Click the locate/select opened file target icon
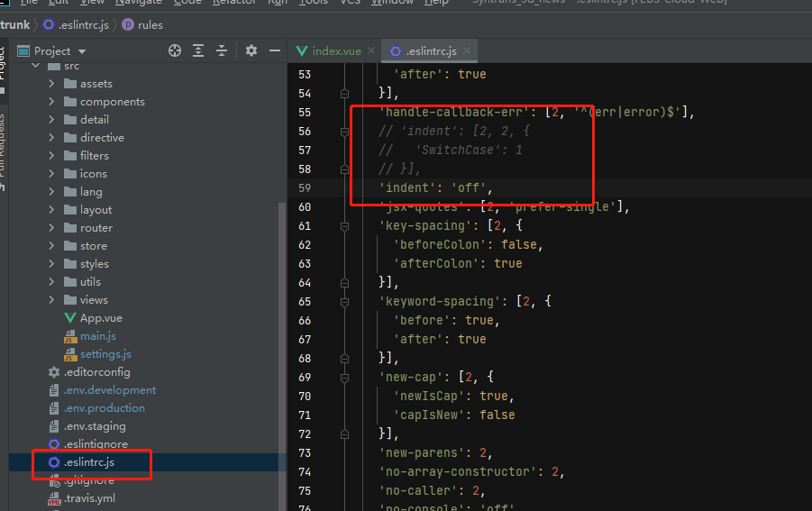This screenshot has height=511, width=812. click(x=175, y=50)
